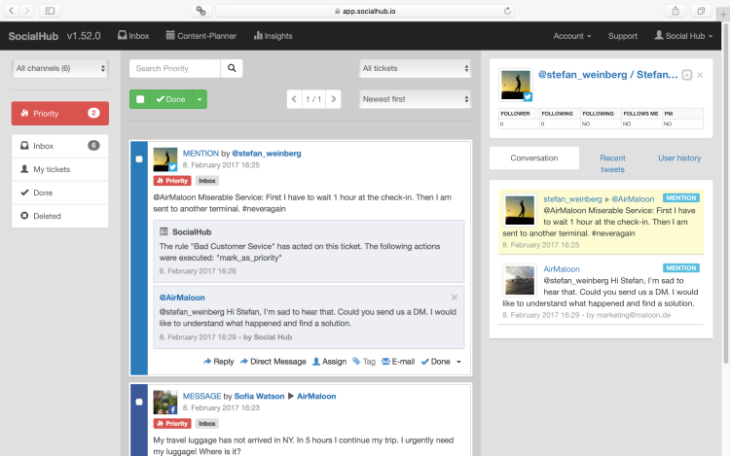Open @stefan_weinberg link in mention ticket header
This screenshot has height=456, width=730.
(x=266, y=153)
